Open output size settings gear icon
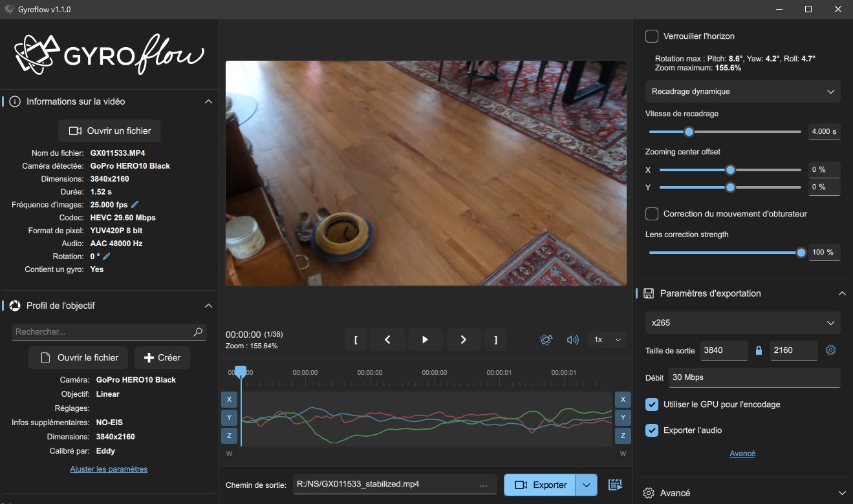 click(x=831, y=350)
